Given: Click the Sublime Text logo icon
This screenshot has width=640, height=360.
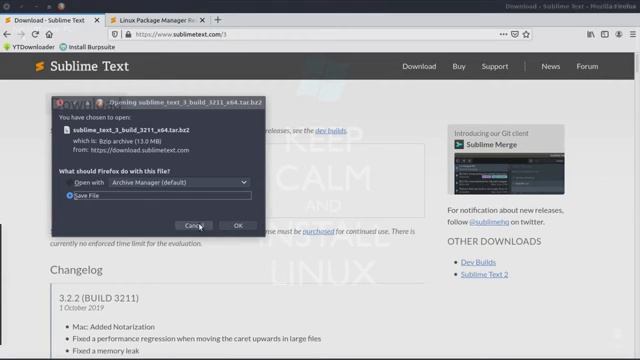Looking at the screenshot, I should click(40, 66).
